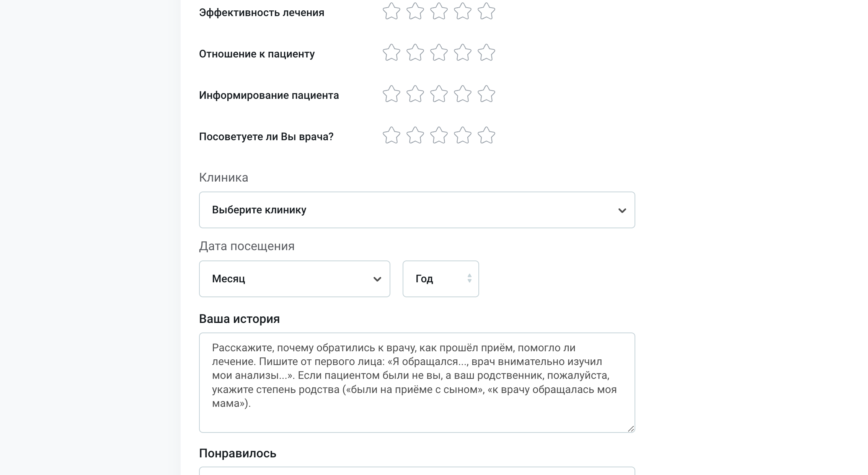Click the Месяц dropdown chevron arrow
Image resolution: width=868 pixels, height=475 pixels.
pyautogui.click(x=377, y=279)
